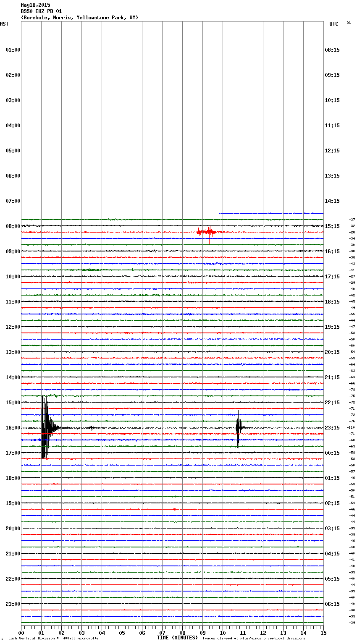Click the UTC time label '06:15'
This screenshot has width=357, height=644.
332,604
